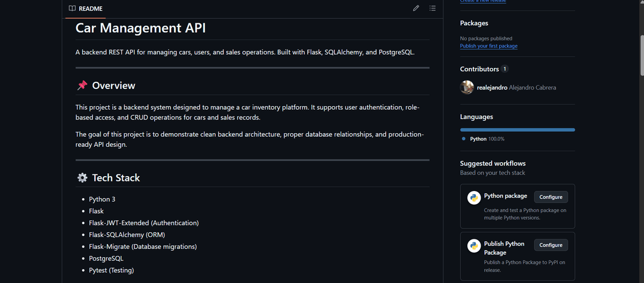The width and height of the screenshot is (644, 283).
Task: Click the contributors count badge
Action: point(505,69)
